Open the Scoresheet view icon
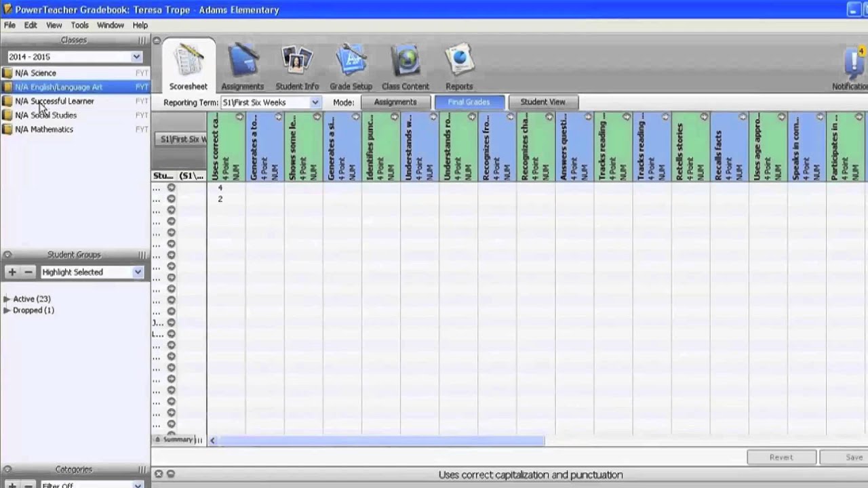This screenshot has height=488, width=868. pos(189,61)
